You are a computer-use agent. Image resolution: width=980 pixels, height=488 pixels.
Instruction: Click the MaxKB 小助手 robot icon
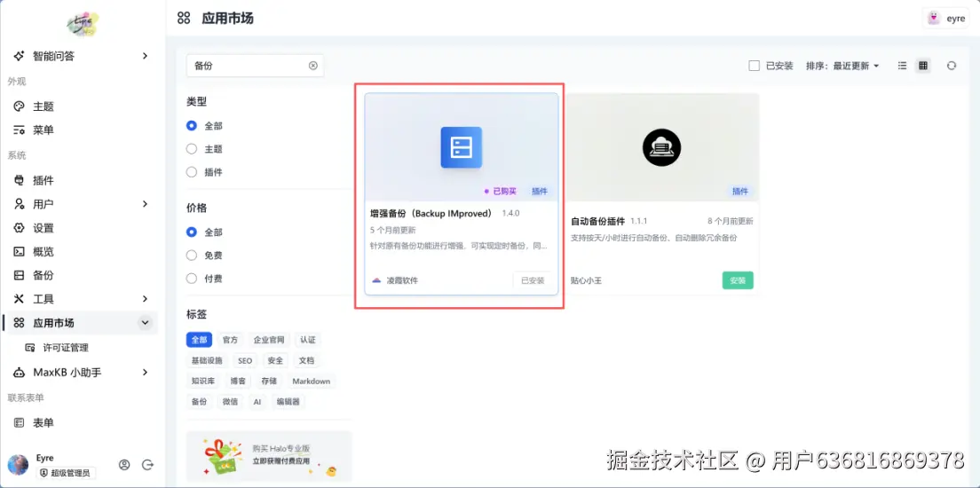(x=20, y=373)
